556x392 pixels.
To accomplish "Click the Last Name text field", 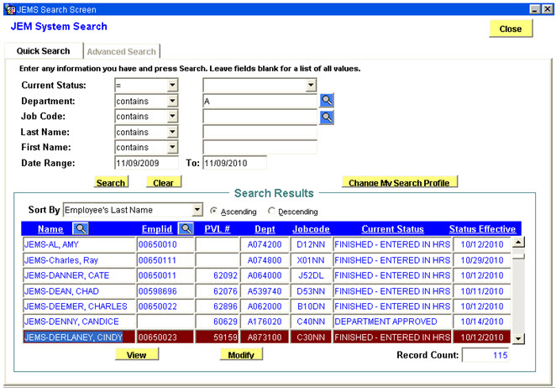I will (x=260, y=132).
